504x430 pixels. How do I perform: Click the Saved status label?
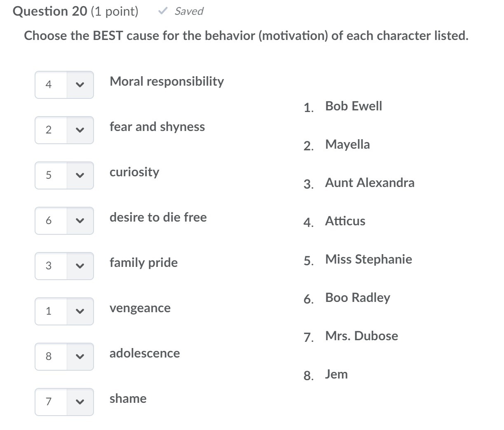click(189, 11)
